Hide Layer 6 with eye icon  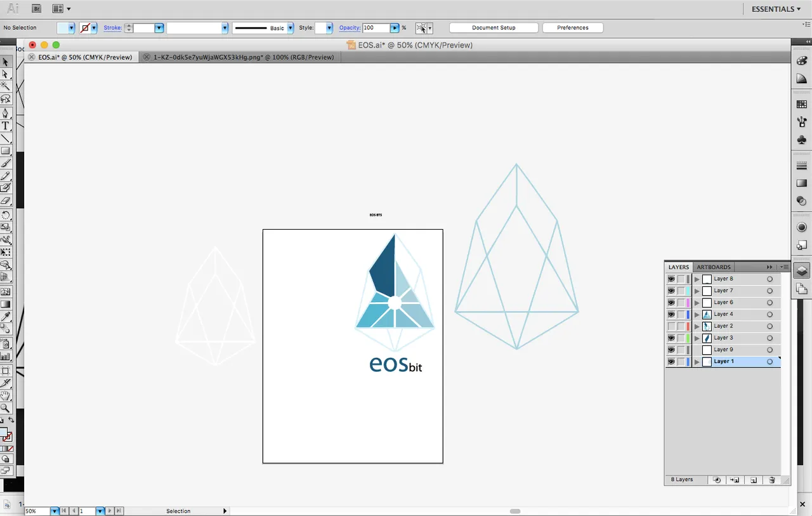(671, 303)
